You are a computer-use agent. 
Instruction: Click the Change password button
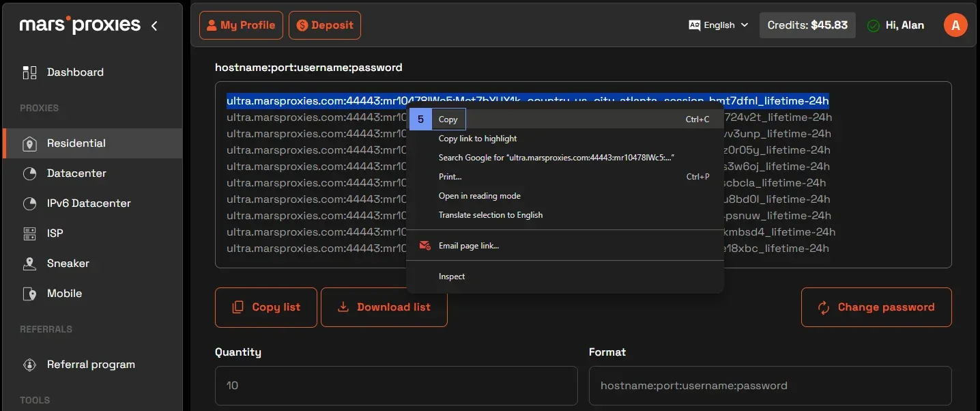point(876,307)
